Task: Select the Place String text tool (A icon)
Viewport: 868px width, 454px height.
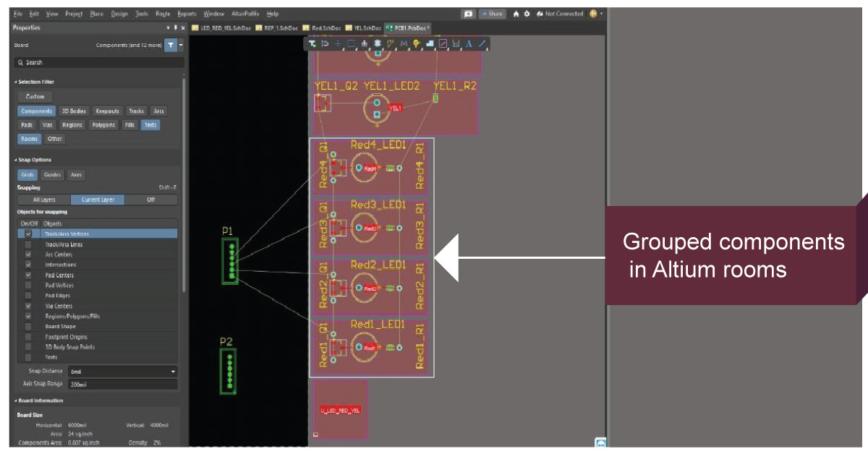Action: [x=468, y=43]
